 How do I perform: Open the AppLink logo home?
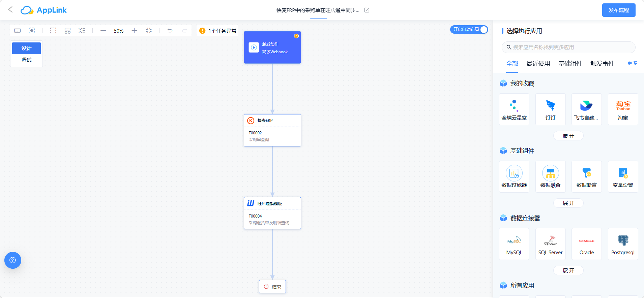tap(43, 10)
